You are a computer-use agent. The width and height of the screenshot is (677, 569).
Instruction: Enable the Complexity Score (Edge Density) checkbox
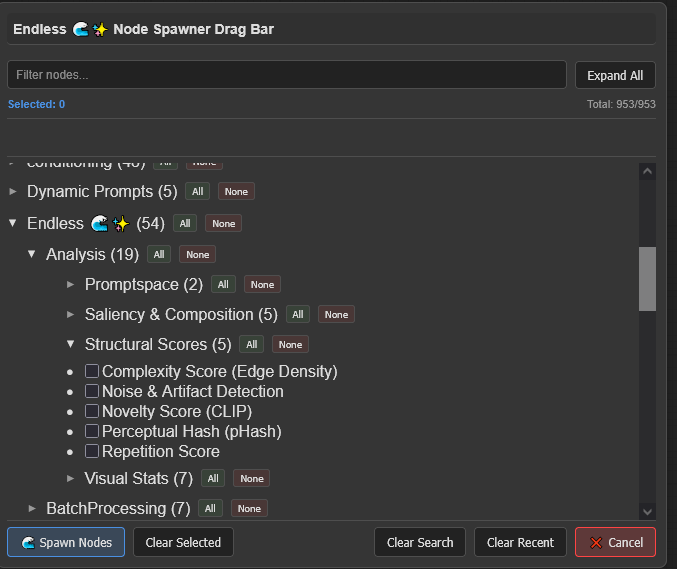(92, 372)
